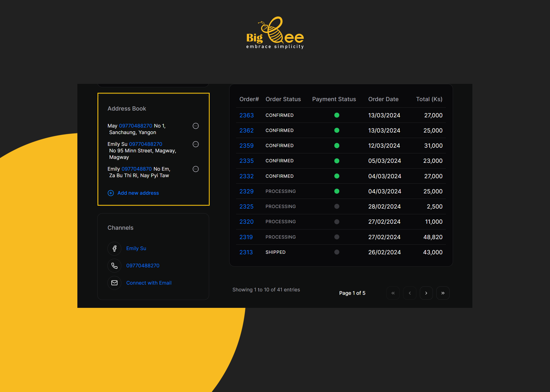This screenshot has width=550, height=392.
Task: Go to next page of orders
Action: point(426,293)
